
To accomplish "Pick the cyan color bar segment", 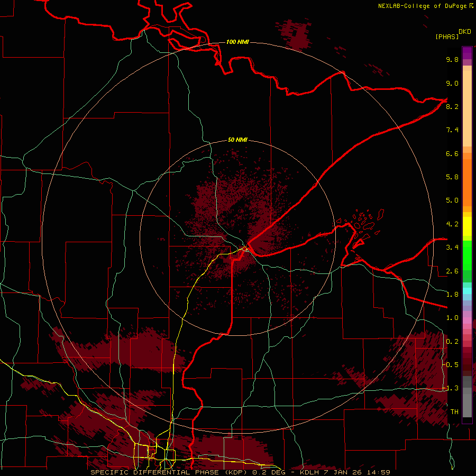I will (x=467, y=291).
